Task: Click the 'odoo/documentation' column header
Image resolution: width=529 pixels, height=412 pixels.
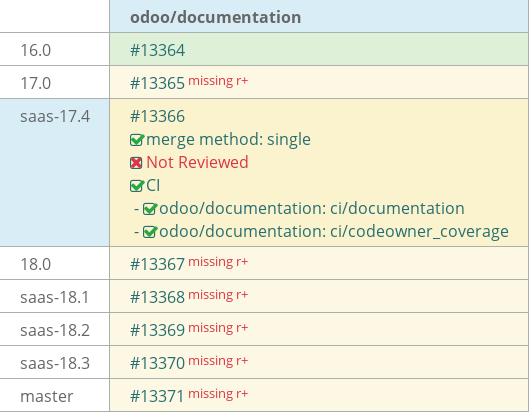Action: point(216,17)
